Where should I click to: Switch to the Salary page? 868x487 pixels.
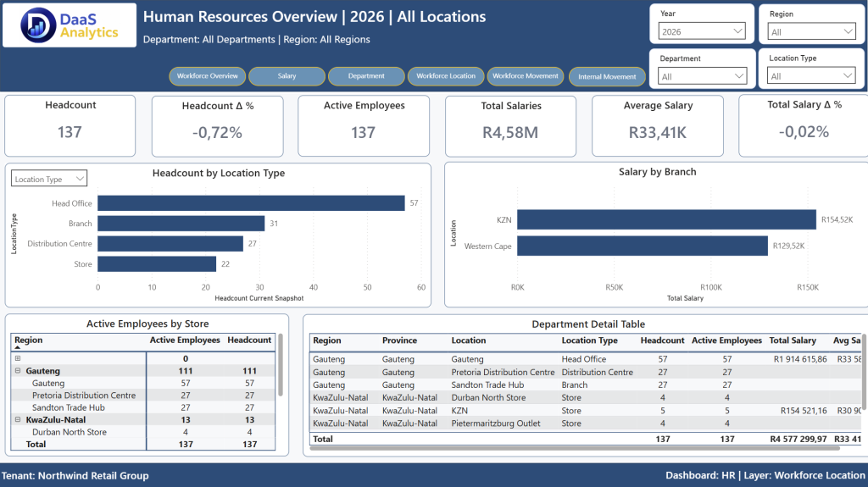tap(287, 76)
